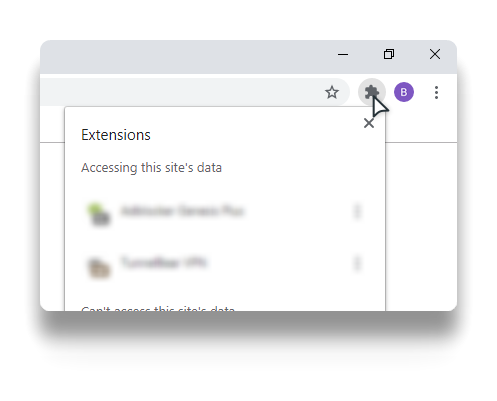Open more actions for second blurred extension
This screenshot has height=401, width=497.
pyautogui.click(x=357, y=263)
